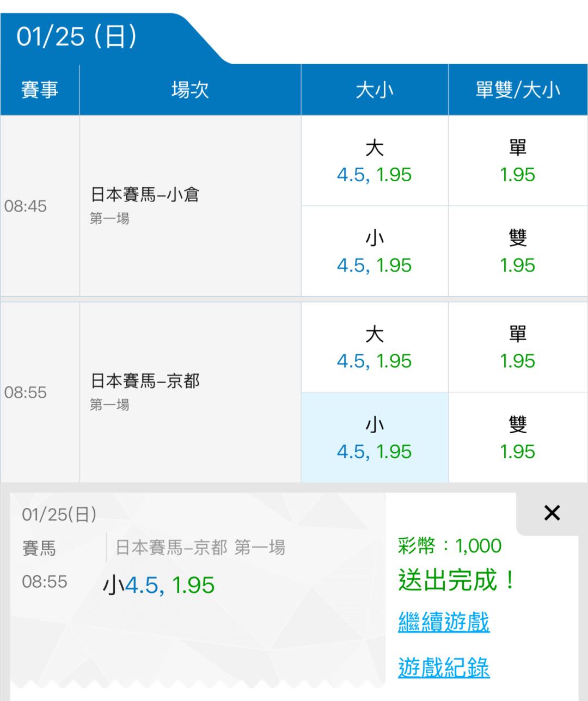Close the bet confirmation slip
588x701 pixels.
coord(552,513)
